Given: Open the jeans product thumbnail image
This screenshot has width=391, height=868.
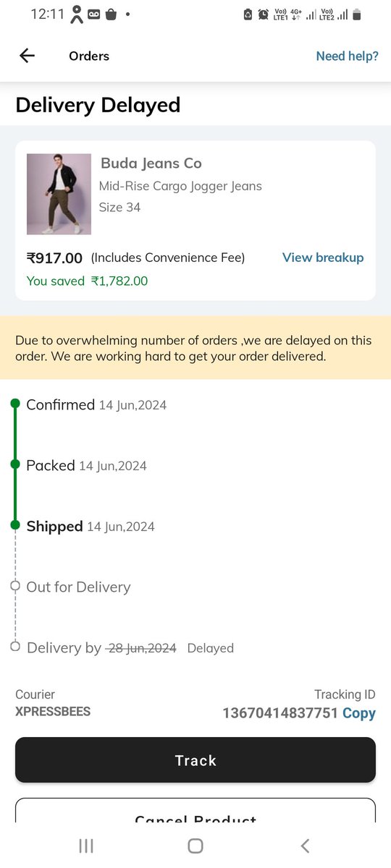Looking at the screenshot, I should (59, 194).
